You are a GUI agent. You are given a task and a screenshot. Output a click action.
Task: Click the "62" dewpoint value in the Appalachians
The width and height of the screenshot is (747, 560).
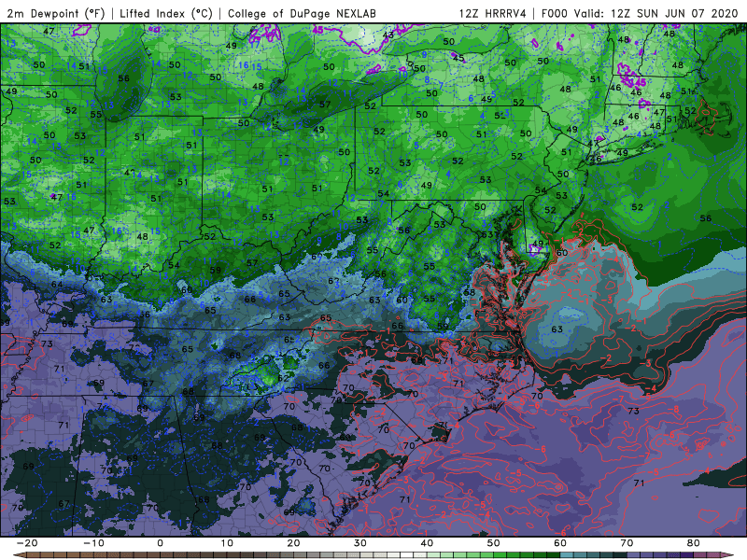pyautogui.click(x=283, y=378)
